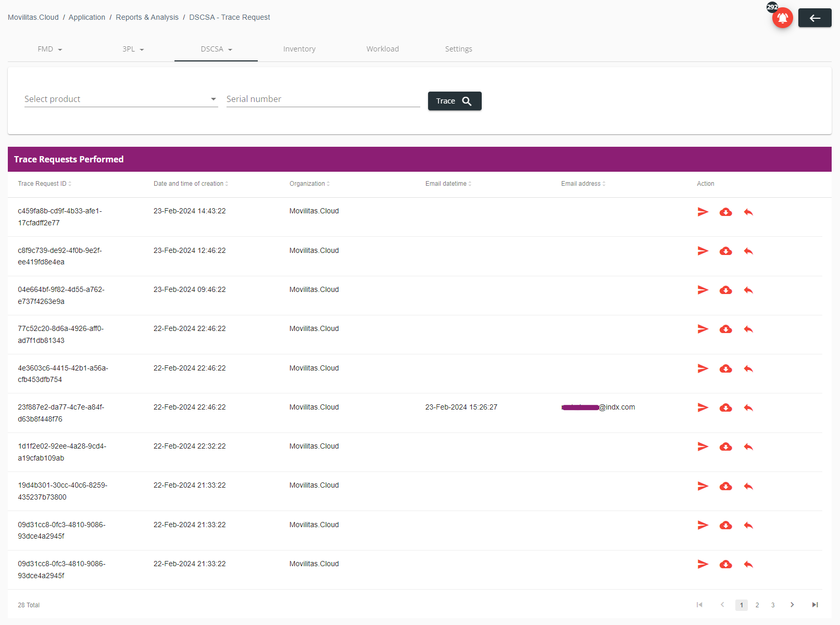Download trace 19d4b301 report
The width and height of the screenshot is (840, 625).
click(726, 486)
